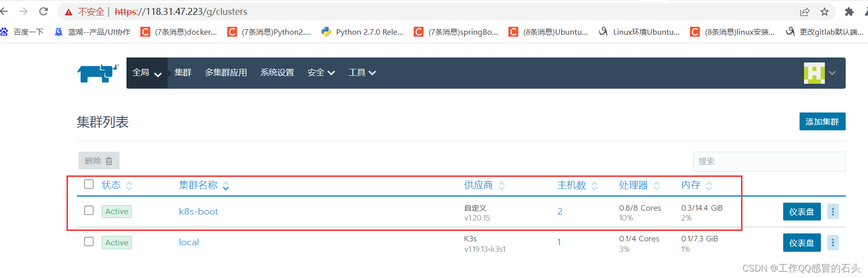This screenshot has width=868, height=278.
Task: Expand the 工具 menu dropdown
Action: (362, 73)
